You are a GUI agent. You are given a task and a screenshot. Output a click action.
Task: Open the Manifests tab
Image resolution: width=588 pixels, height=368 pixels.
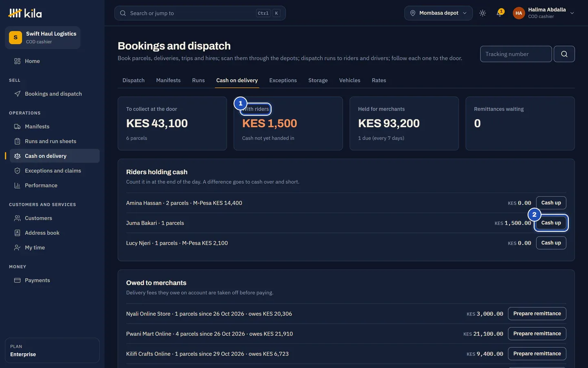168,80
